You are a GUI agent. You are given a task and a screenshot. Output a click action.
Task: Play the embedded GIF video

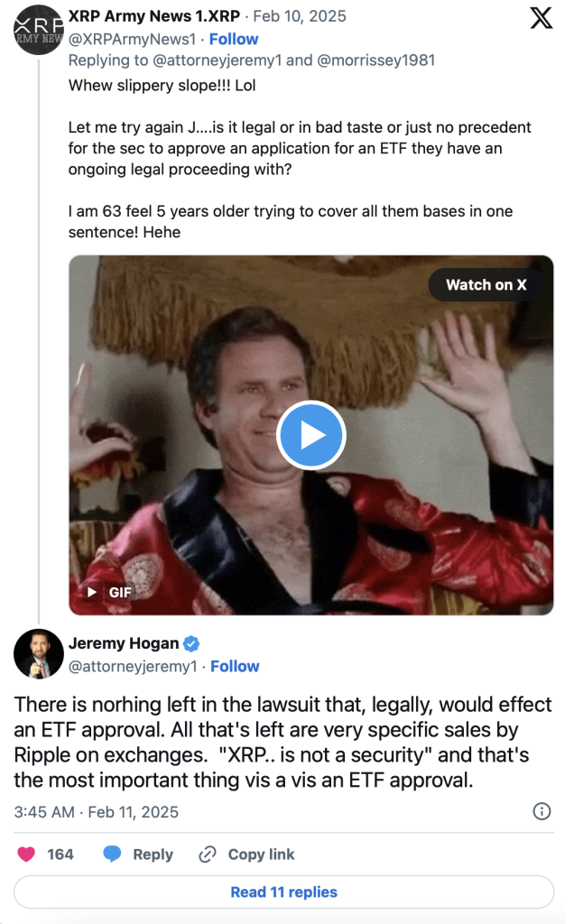(x=310, y=435)
